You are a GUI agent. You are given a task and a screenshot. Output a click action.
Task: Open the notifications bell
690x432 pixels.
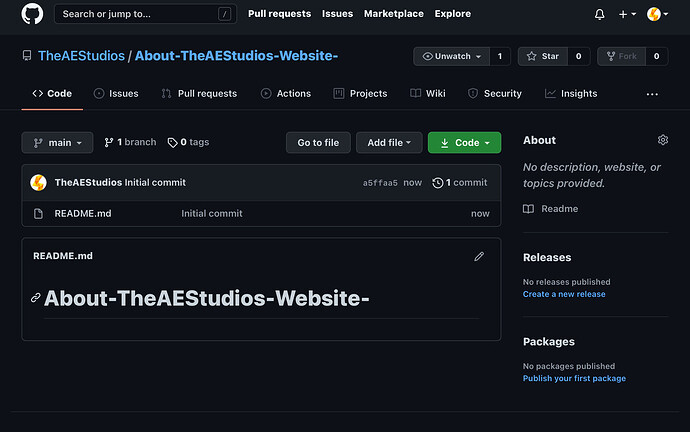pos(599,14)
